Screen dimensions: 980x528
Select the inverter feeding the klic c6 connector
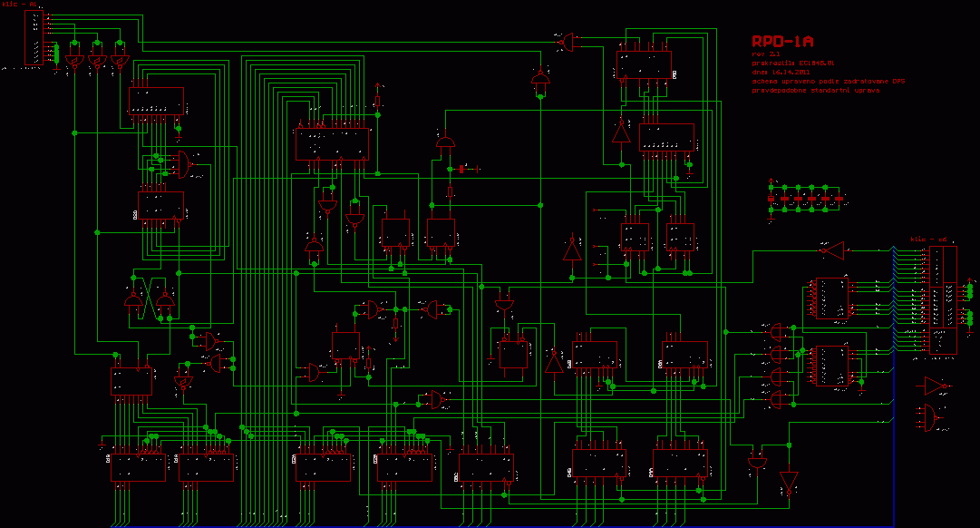tap(831, 249)
